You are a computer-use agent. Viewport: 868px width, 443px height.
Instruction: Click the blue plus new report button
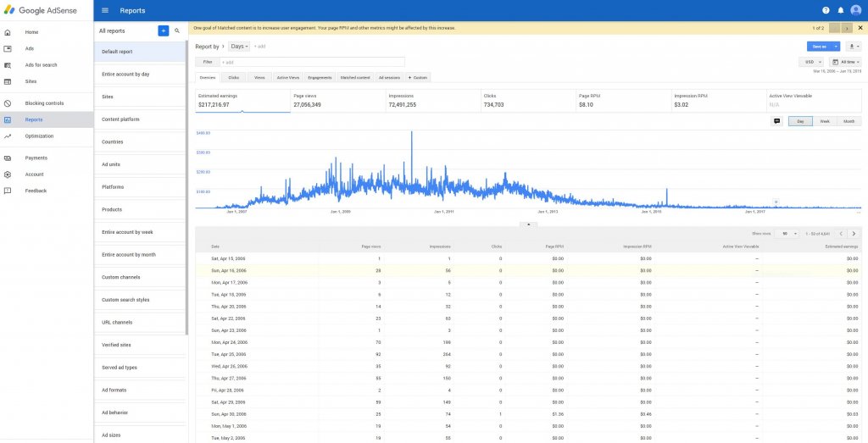(x=163, y=30)
